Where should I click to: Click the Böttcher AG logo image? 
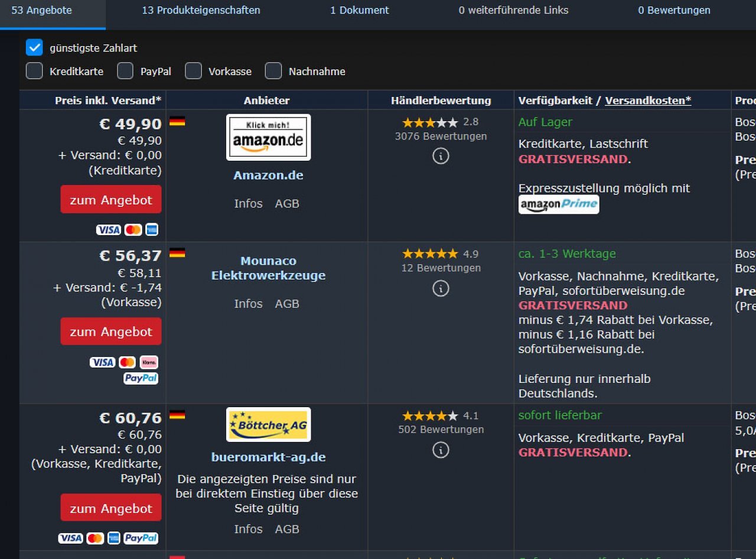[268, 424]
